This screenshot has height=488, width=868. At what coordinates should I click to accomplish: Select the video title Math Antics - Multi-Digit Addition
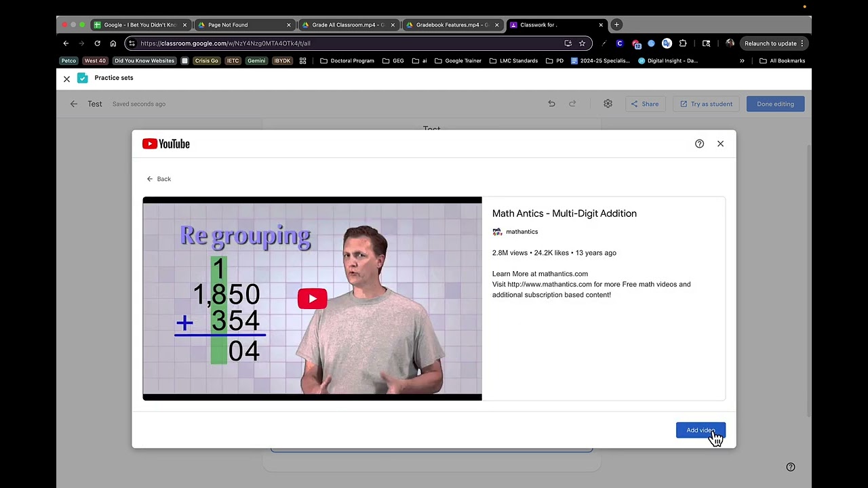pyautogui.click(x=564, y=213)
